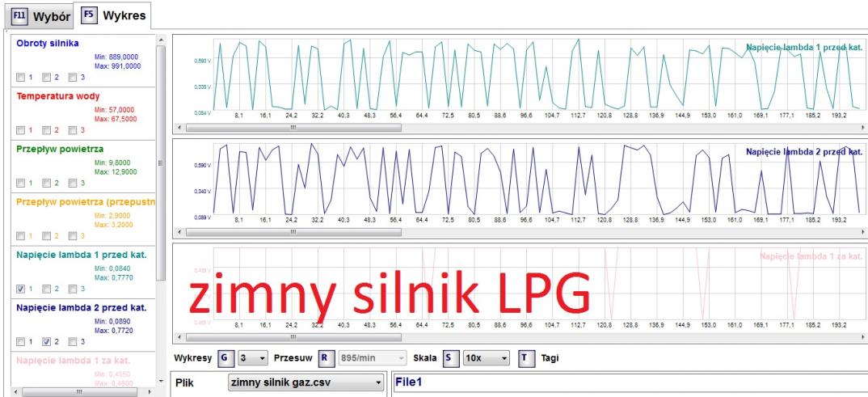Click the Napięcie lambda 1 przed kat. chart legend
Viewport: 868px width, 397px height.
tap(804, 48)
